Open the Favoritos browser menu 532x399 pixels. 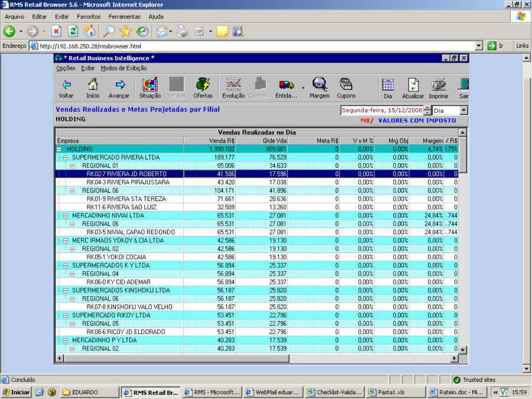point(89,17)
